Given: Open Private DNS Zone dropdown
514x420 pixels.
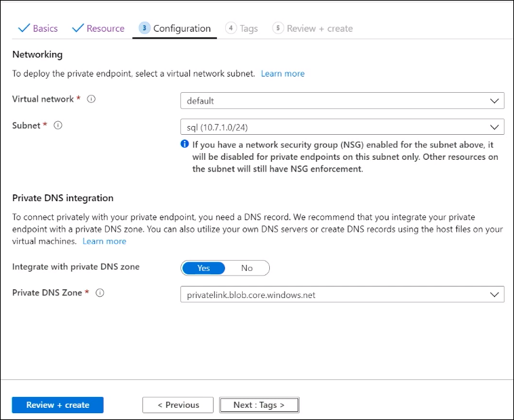Looking at the screenshot, I should (342, 295).
